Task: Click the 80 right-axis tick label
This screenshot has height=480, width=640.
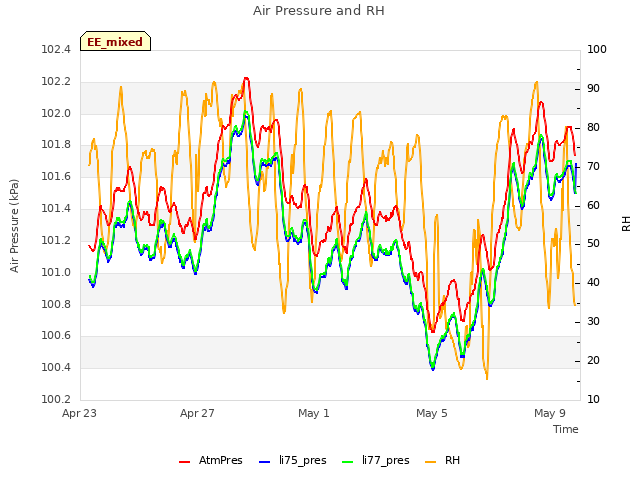Action: [x=593, y=128]
